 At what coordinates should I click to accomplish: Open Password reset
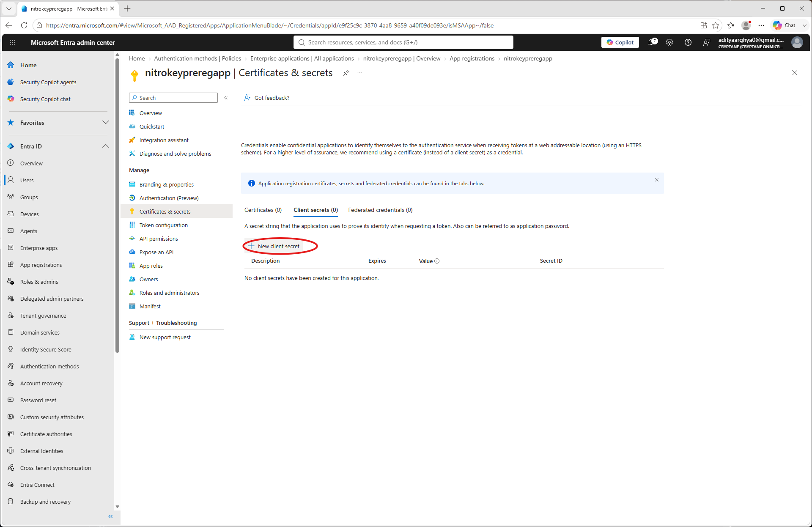pos(38,400)
